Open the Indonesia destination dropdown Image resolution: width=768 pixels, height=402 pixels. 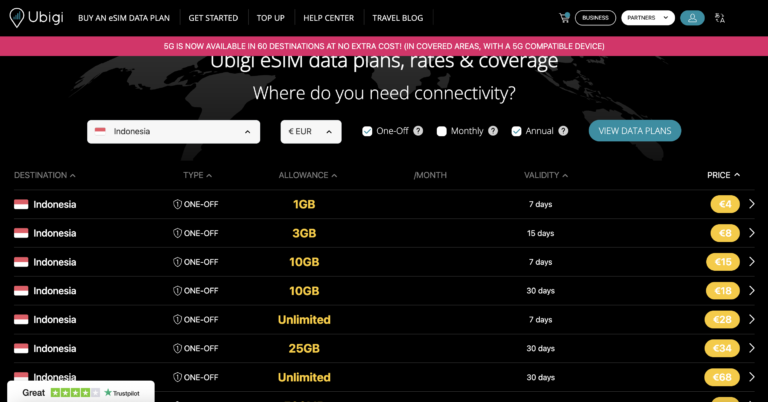click(x=173, y=131)
